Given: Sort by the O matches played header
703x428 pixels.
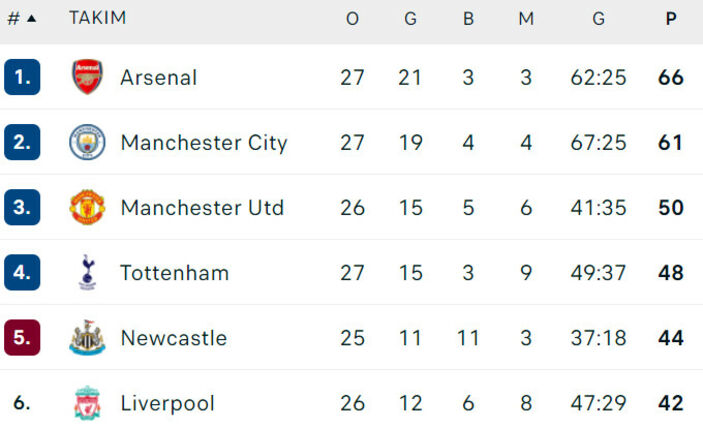Looking at the screenshot, I should [352, 19].
